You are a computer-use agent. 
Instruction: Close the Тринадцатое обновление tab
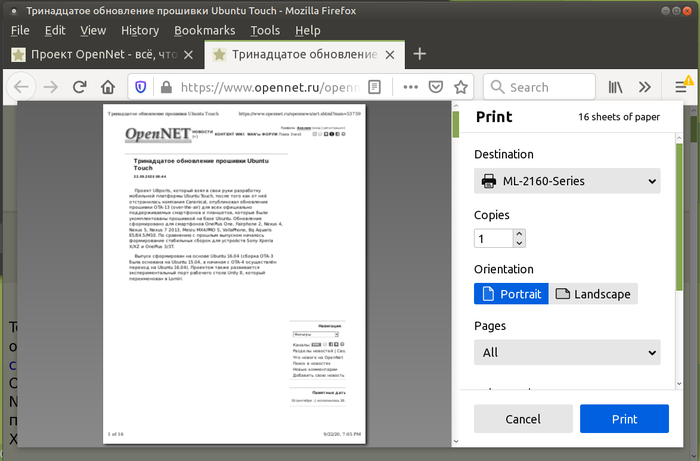pyautogui.click(x=390, y=54)
